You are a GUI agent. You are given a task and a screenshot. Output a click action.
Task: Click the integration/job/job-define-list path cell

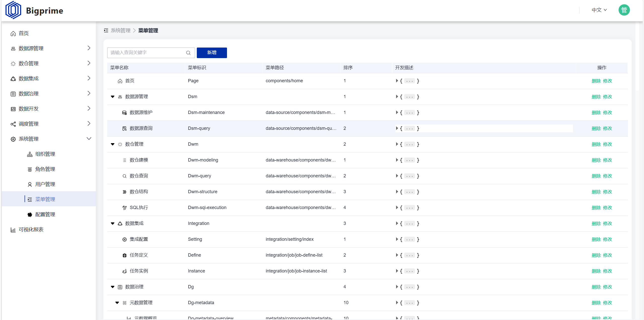coord(294,255)
